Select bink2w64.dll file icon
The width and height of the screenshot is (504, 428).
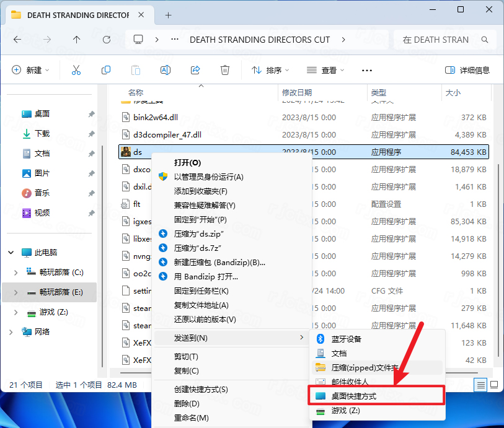pos(126,117)
